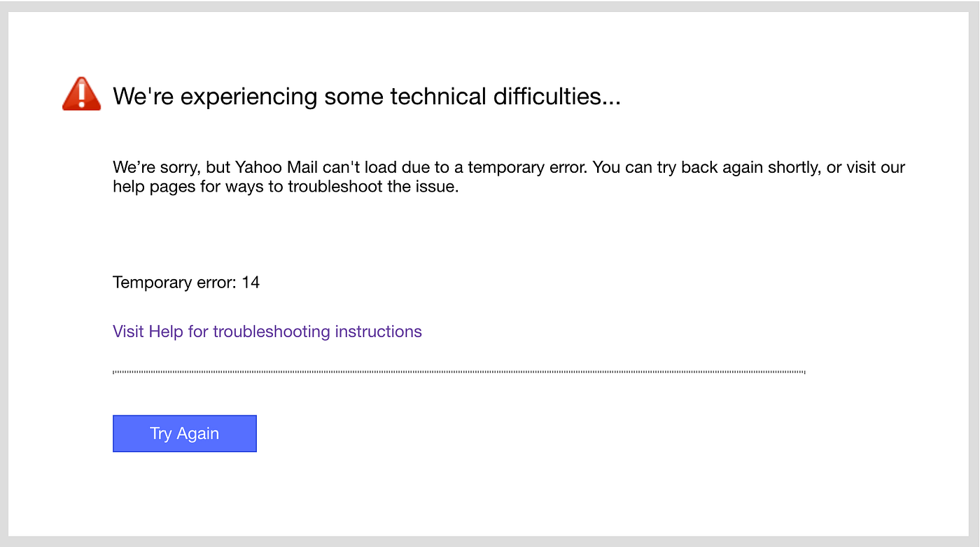Click the word "troubleshooting" in the purple link

coord(272,331)
